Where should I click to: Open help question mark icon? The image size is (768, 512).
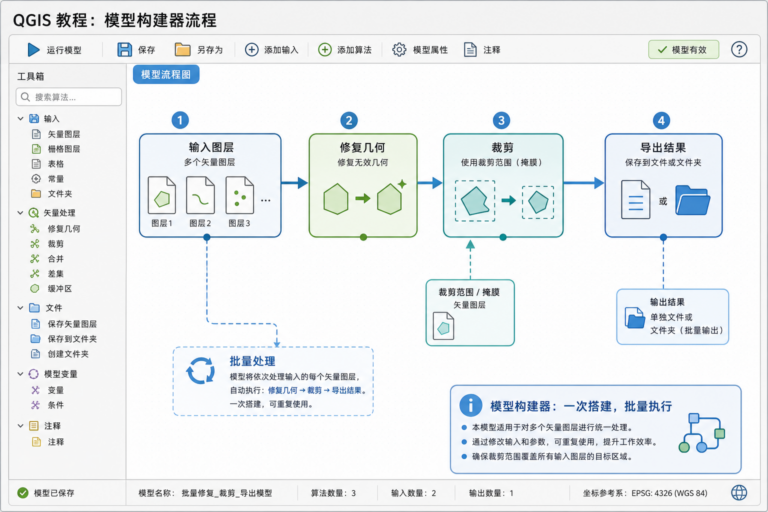pyautogui.click(x=739, y=49)
